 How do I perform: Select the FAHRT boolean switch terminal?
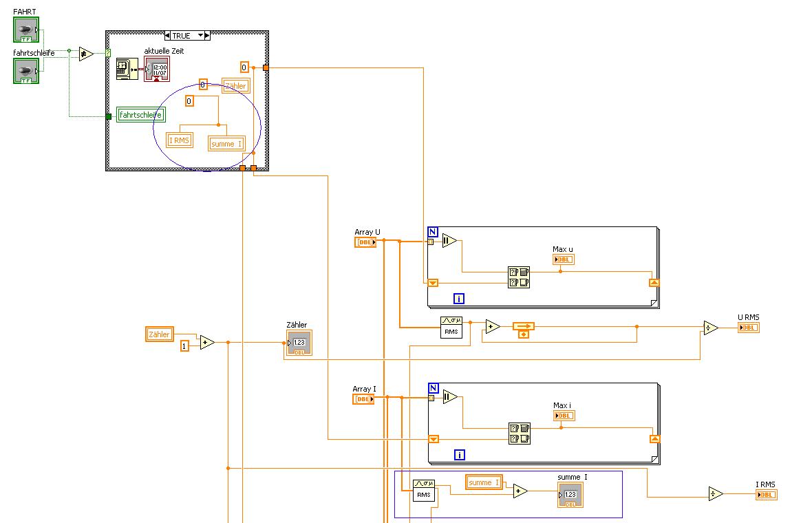(x=26, y=30)
